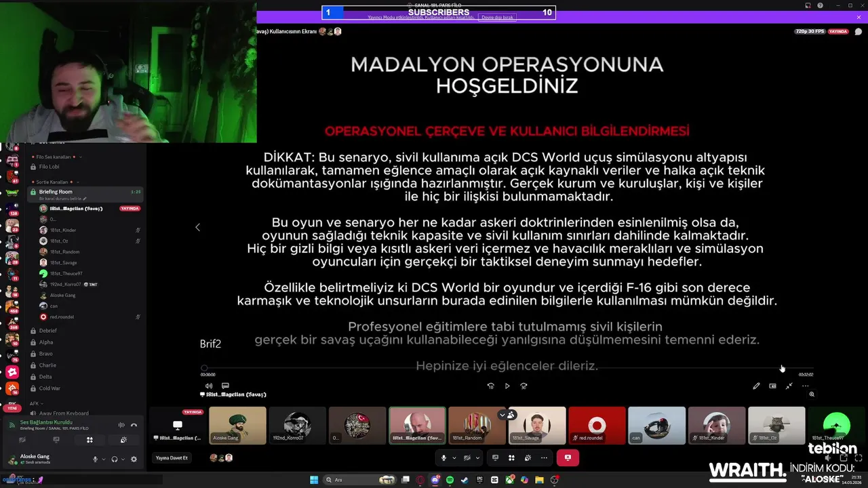The height and width of the screenshot is (488, 868).
Task: Join the Bravo voice channel
Action: [85, 354]
